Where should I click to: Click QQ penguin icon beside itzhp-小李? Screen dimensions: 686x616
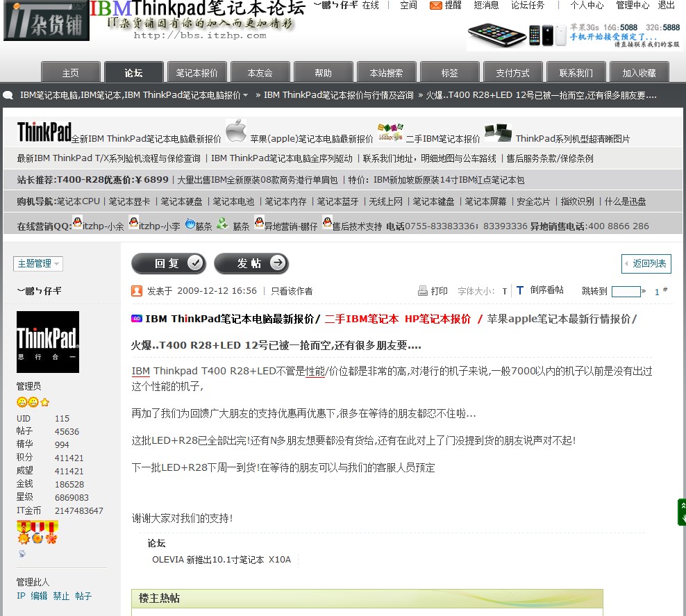coord(134,222)
